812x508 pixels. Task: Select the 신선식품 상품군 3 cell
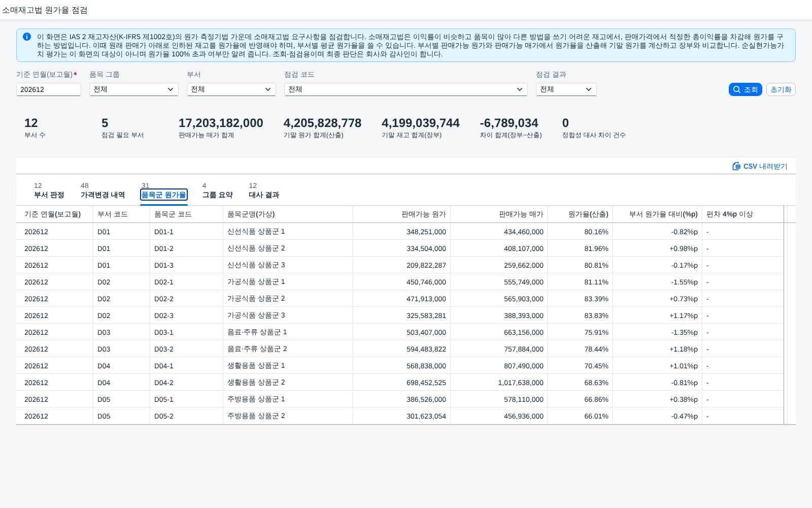(288, 265)
